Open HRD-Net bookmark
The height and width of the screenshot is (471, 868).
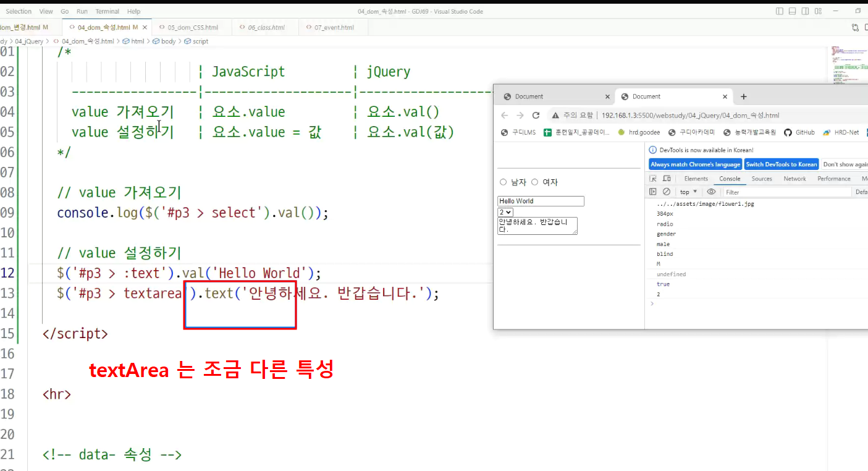click(x=841, y=132)
